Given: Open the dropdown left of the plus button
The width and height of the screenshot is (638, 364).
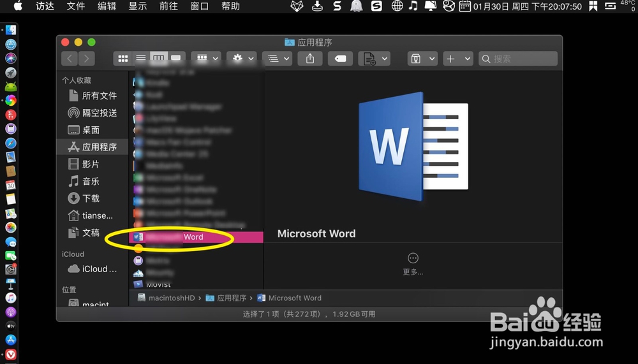Looking at the screenshot, I should [x=422, y=59].
